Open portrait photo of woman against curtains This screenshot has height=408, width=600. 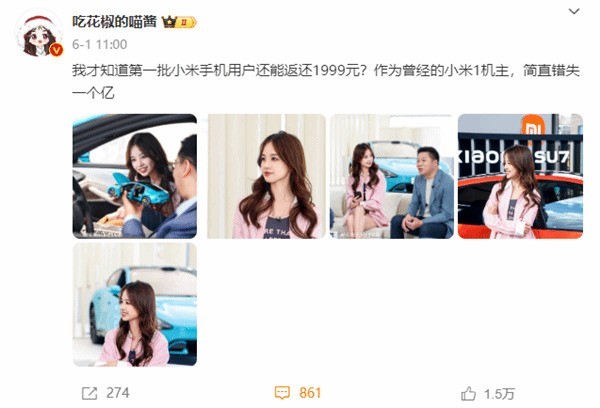[x=266, y=176]
